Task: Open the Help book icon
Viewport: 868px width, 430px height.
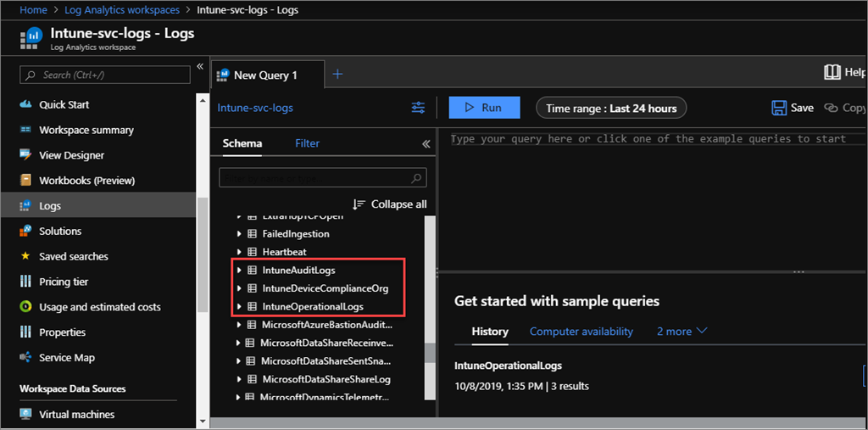Action: (x=833, y=72)
